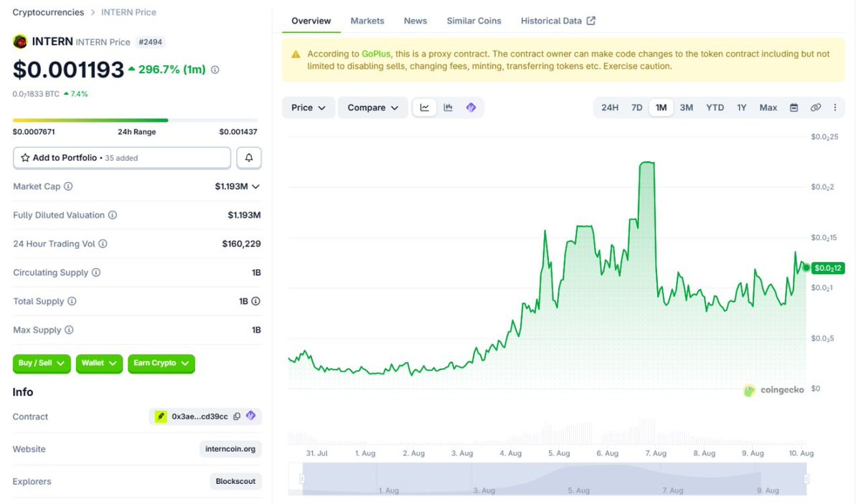Click the chart share link icon

point(816,108)
